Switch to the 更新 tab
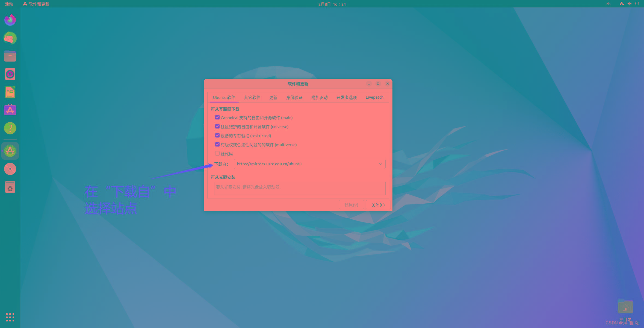Image resolution: width=644 pixels, height=328 pixels. click(273, 98)
